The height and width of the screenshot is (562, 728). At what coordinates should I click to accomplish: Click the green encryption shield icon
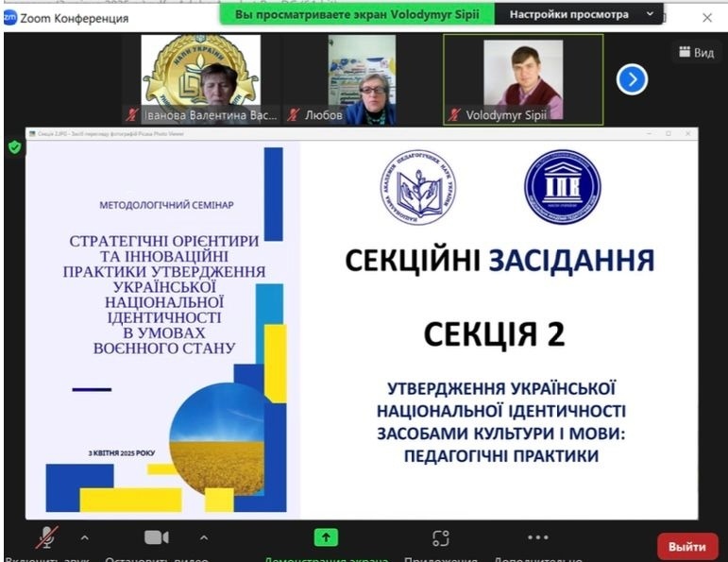click(x=14, y=147)
